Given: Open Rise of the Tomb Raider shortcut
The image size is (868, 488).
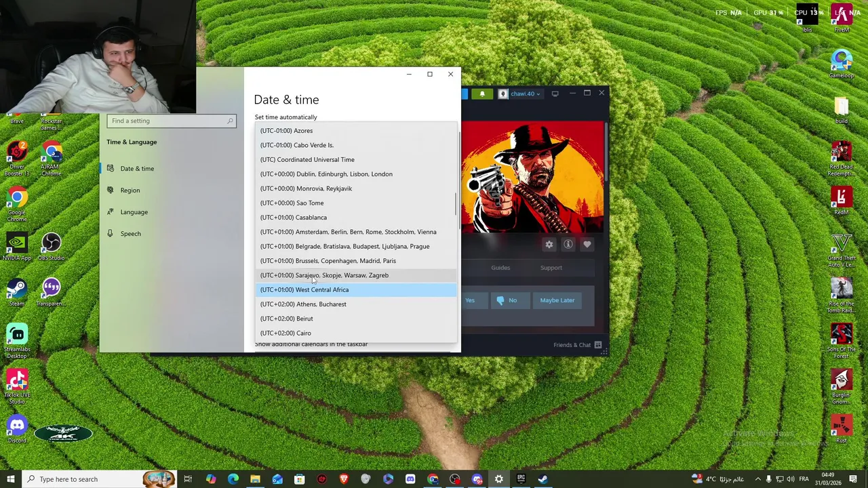Looking at the screenshot, I should pyautogui.click(x=842, y=296).
